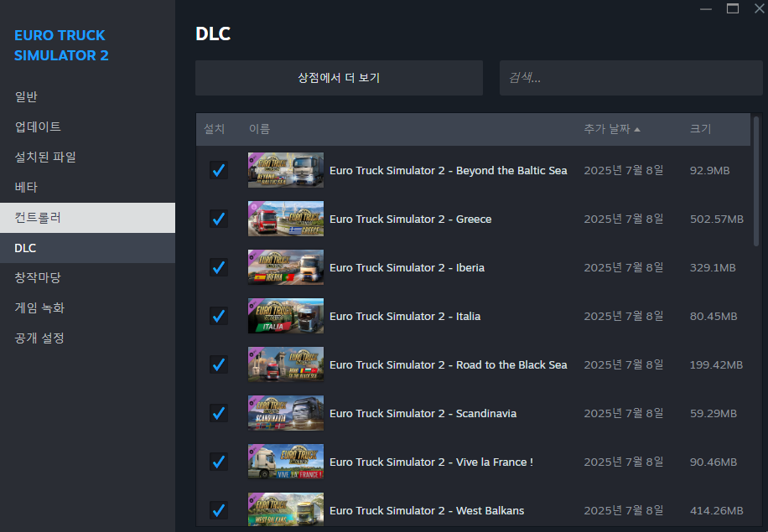Click the EURO TRUCK SIMULATOR 2 title
Viewport: 768px width, 532px height.
pos(61,45)
